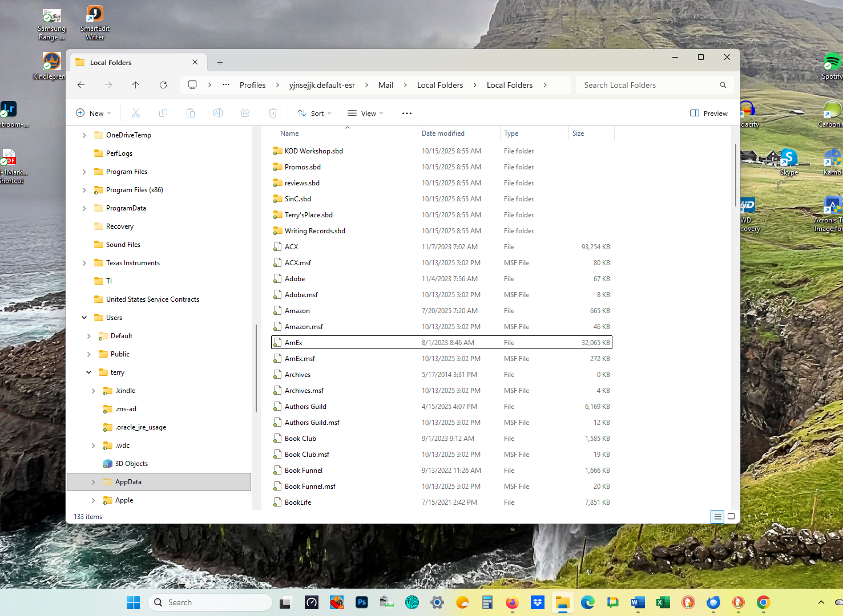Click the Back navigation arrow
The image size is (843, 616).
tap(81, 85)
